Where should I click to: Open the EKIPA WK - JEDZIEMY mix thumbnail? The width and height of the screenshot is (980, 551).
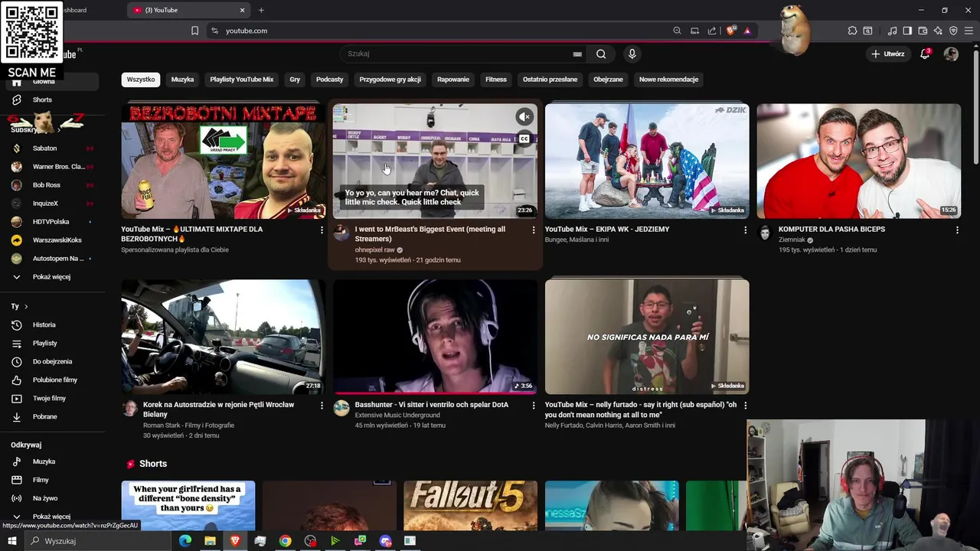(x=647, y=161)
